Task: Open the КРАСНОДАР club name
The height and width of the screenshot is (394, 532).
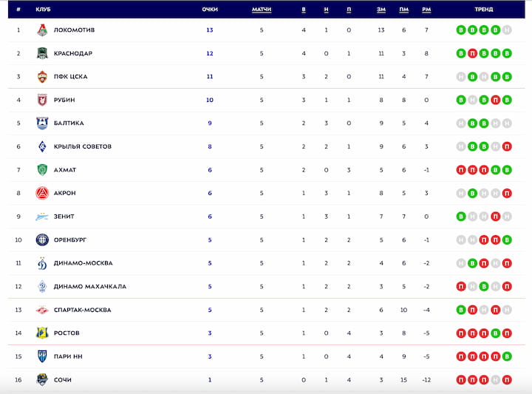Action: pos(73,53)
